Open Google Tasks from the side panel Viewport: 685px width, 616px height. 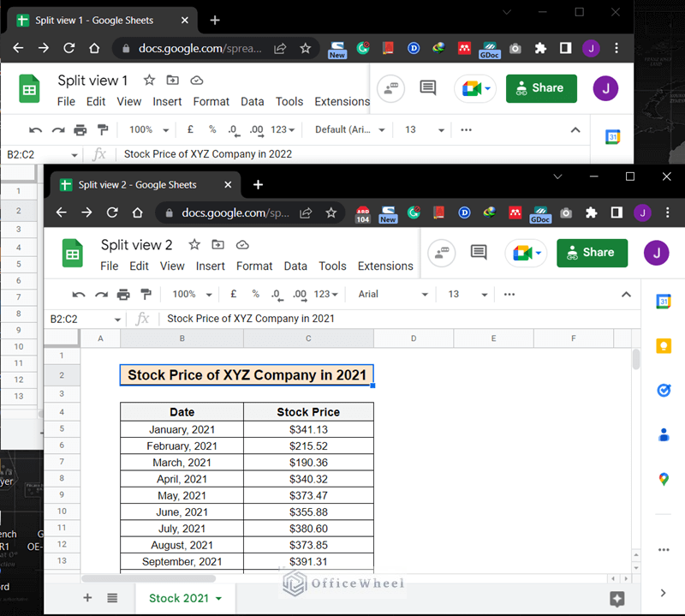(664, 389)
